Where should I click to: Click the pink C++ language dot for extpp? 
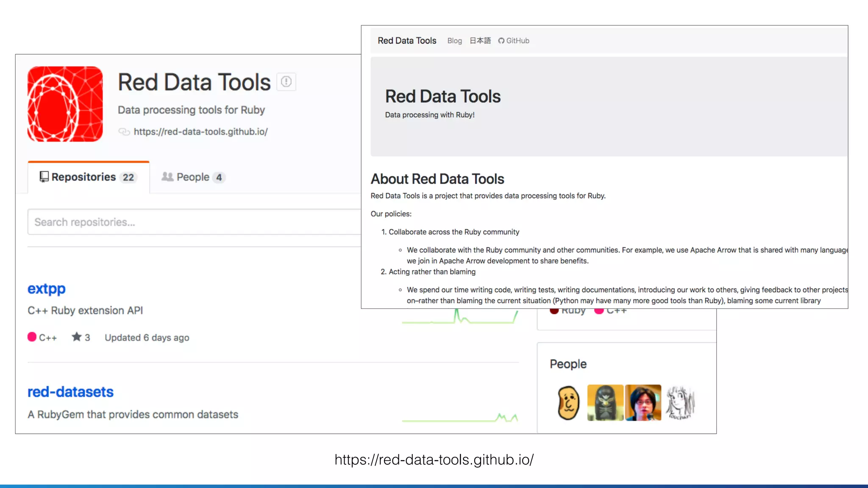32,337
